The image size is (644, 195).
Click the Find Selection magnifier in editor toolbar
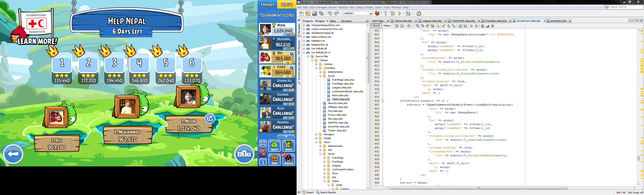click(x=418, y=26)
